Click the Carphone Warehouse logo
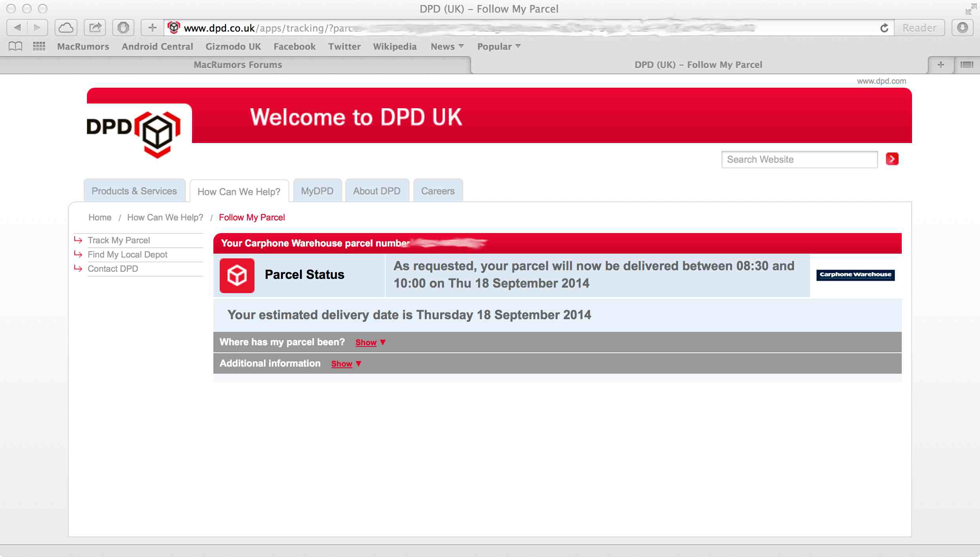The width and height of the screenshot is (980, 557). point(856,275)
